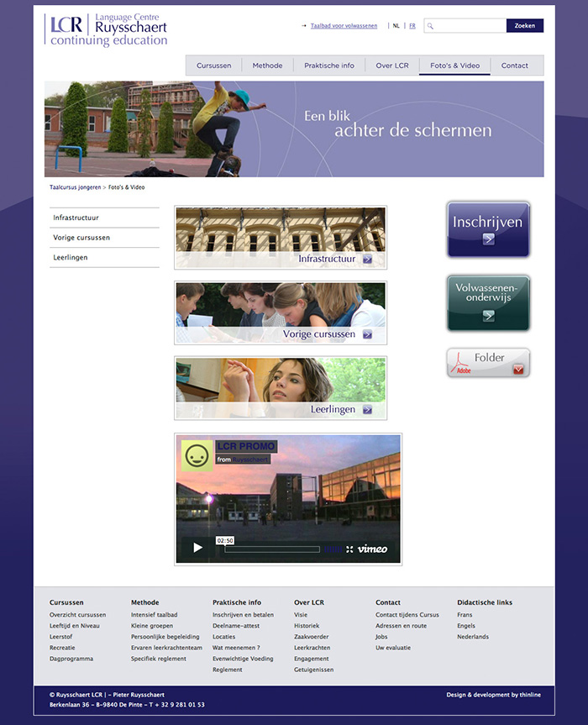Click the magnifier icon in search box
This screenshot has width=588, height=725.
430,26
